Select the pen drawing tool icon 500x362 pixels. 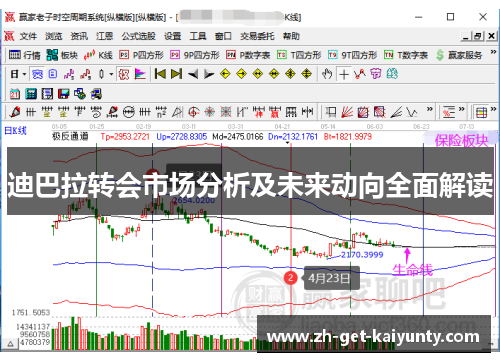(x=15, y=112)
